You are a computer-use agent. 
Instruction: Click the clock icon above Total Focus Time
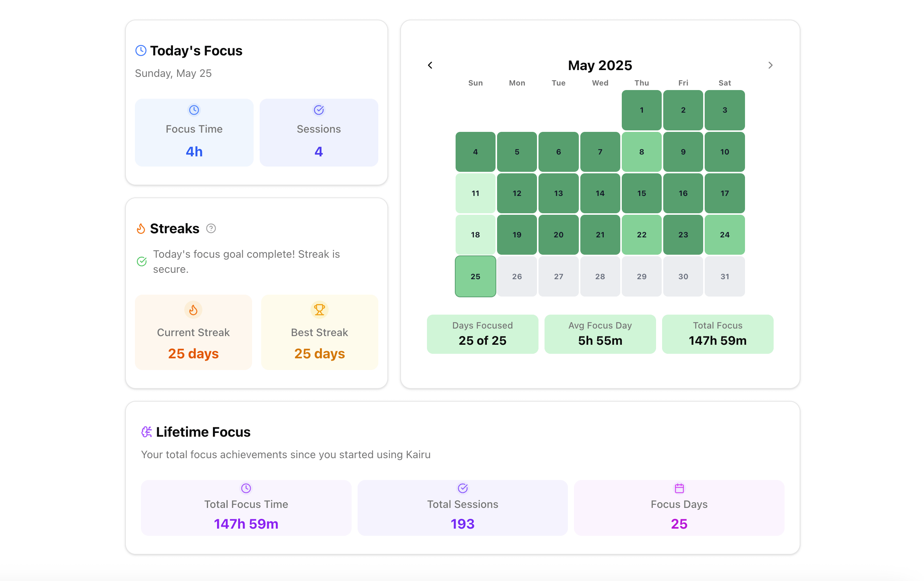(x=246, y=488)
